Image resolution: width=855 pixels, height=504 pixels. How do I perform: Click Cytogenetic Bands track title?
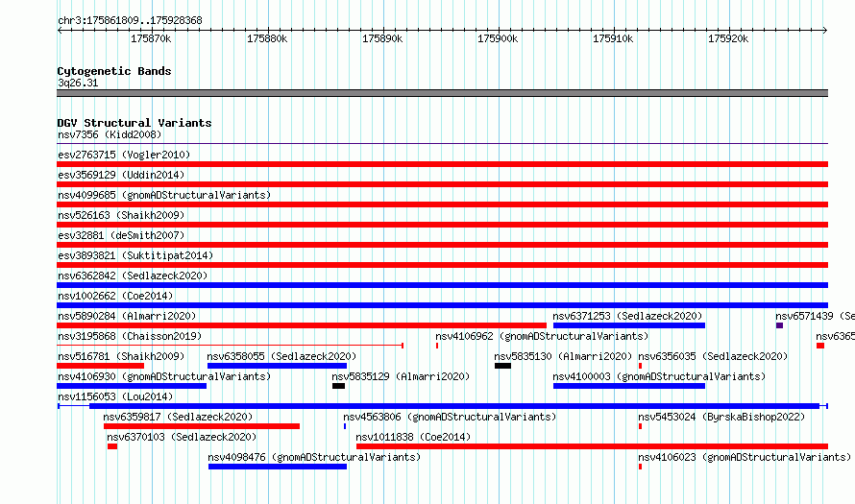coord(114,71)
